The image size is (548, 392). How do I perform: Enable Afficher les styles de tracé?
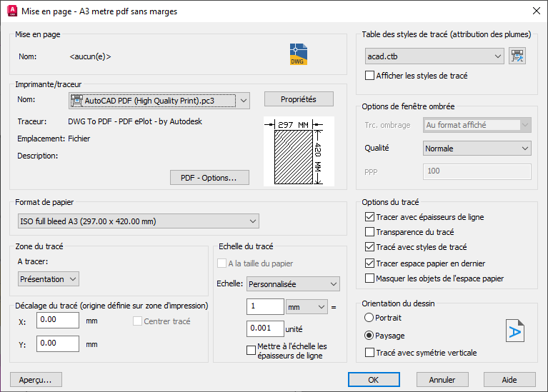click(370, 75)
